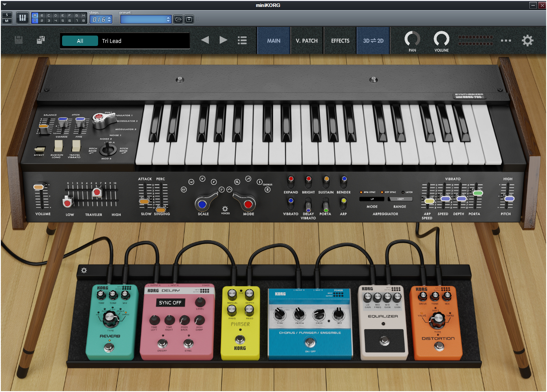Select the 32' scale position
This screenshot has height=392, width=547.
[184, 190]
